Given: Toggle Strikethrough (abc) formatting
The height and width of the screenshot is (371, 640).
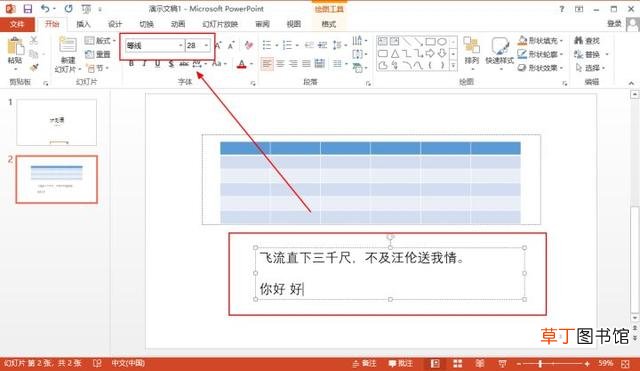Looking at the screenshot, I should coord(184,64).
